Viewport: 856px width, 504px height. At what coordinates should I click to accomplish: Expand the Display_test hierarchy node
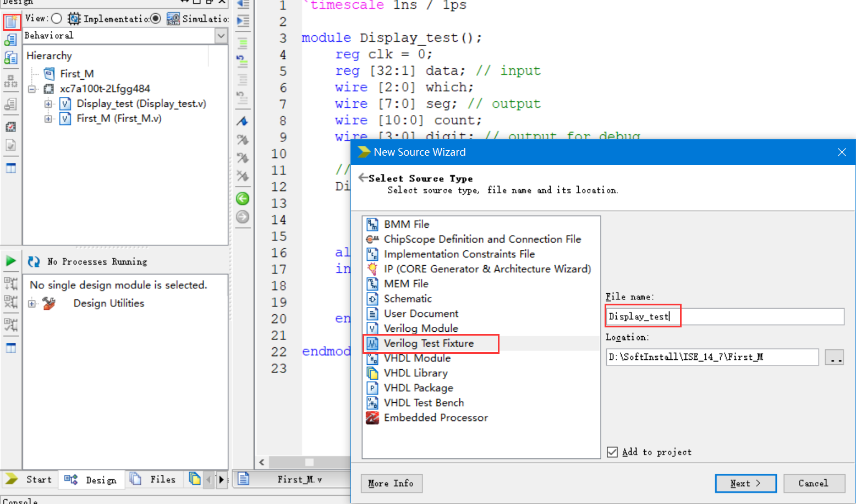pos(48,103)
